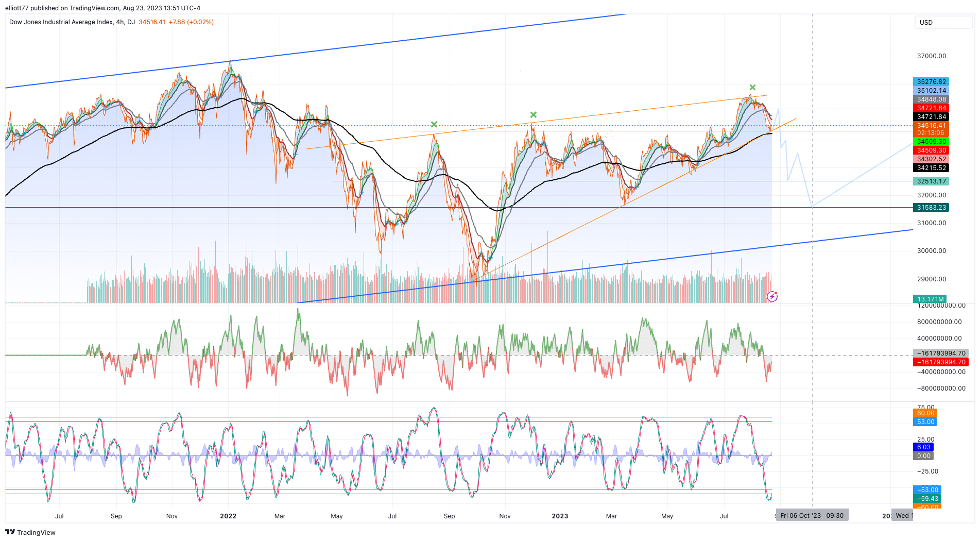Select the red 34509.30 price label
Viewport: 980px width, 541px height.
(x=931, y=150)
